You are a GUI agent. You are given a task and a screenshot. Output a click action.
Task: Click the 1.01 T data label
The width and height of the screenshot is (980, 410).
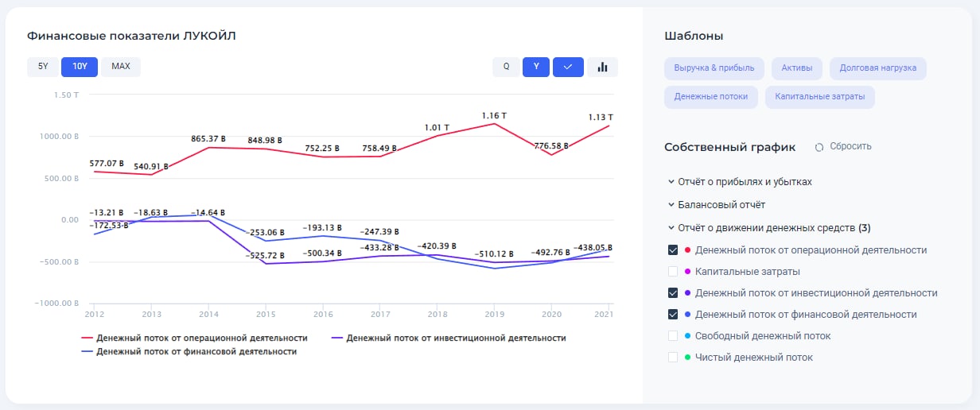(437, 127)
